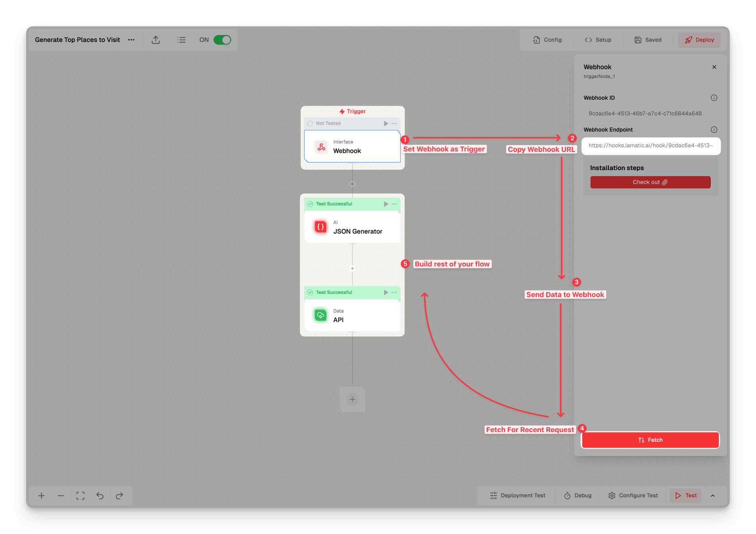756x534 pixels.
Task: Expand the bottom panel chevron
Action: tap(713, 495)
